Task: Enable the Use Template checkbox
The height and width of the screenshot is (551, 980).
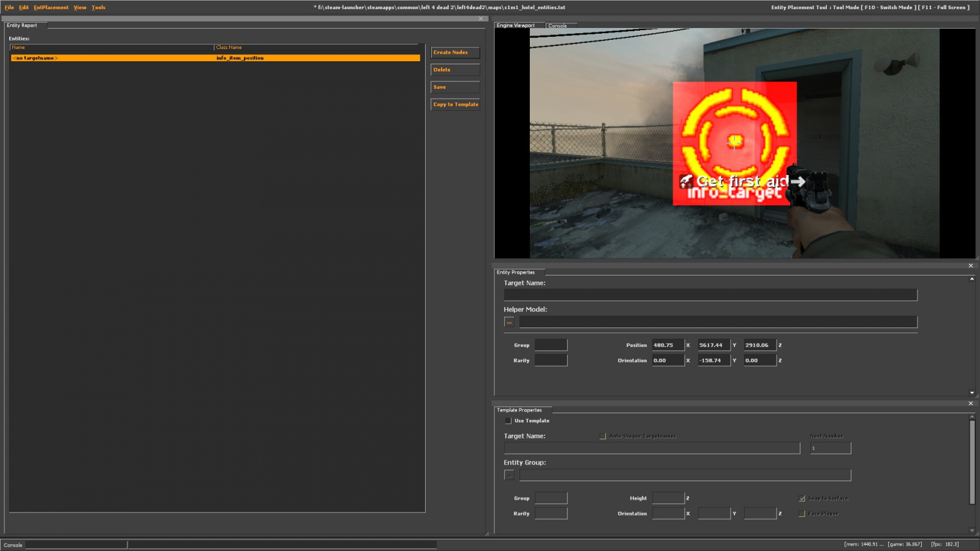Action: pos(508,421)
